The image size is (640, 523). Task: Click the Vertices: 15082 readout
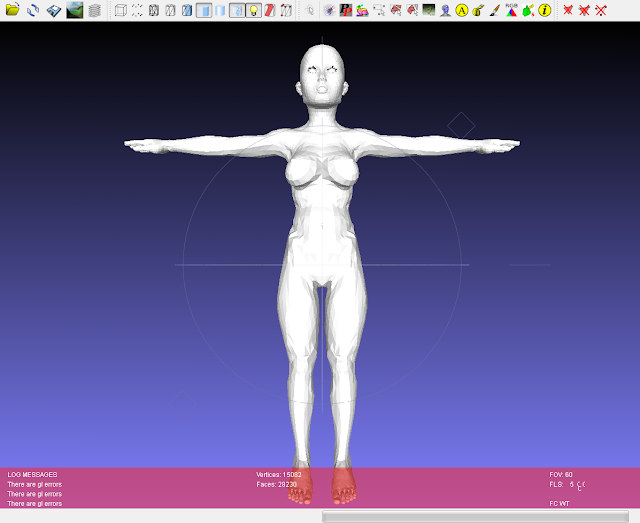point(279,474)
